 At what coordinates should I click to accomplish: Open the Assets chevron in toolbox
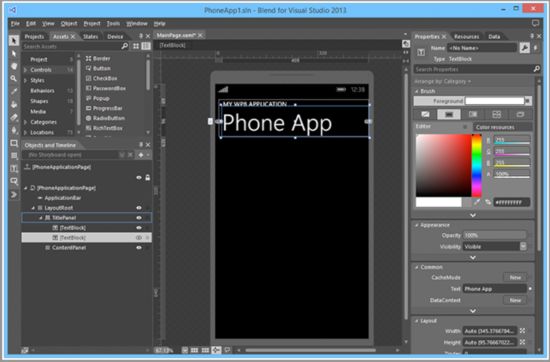(x=14, y=194)
